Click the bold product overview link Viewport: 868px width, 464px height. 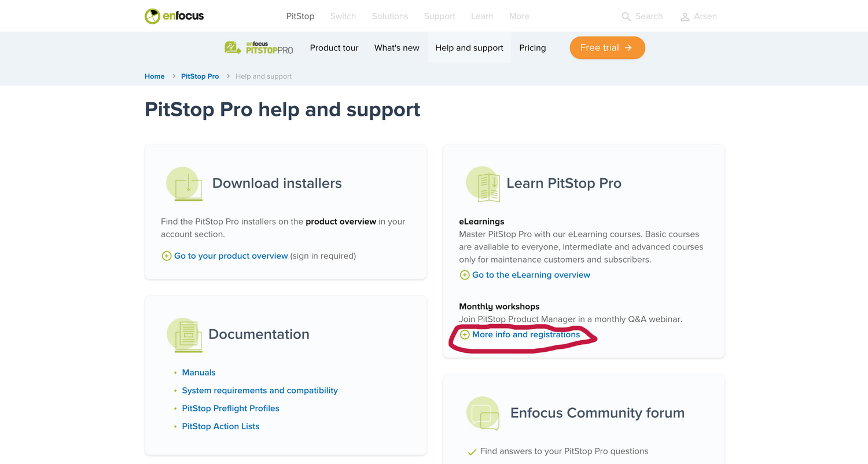click(x=341, y=222)
